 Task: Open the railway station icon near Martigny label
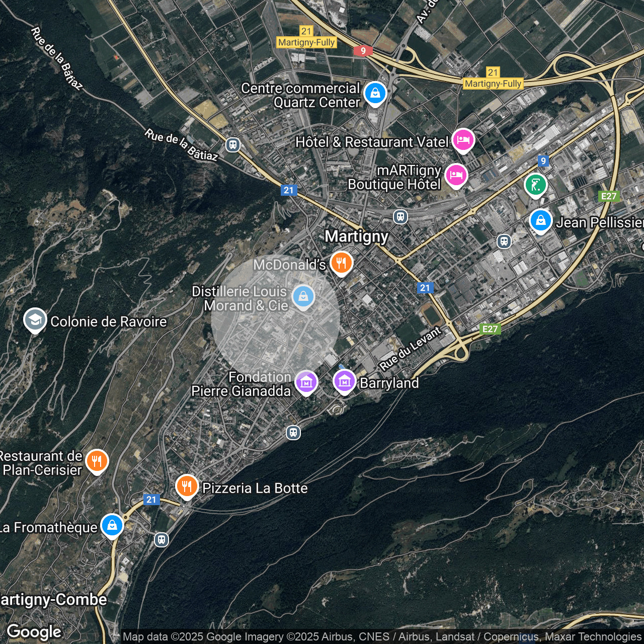400,216
